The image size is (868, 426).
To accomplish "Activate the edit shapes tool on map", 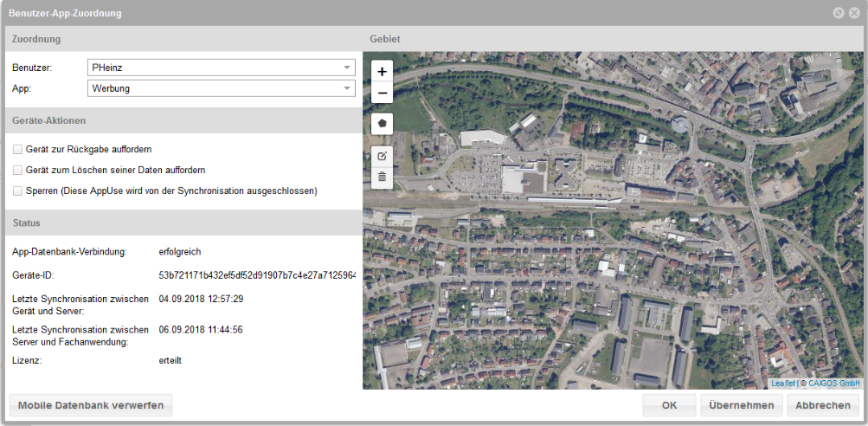I will pos(382,156).
